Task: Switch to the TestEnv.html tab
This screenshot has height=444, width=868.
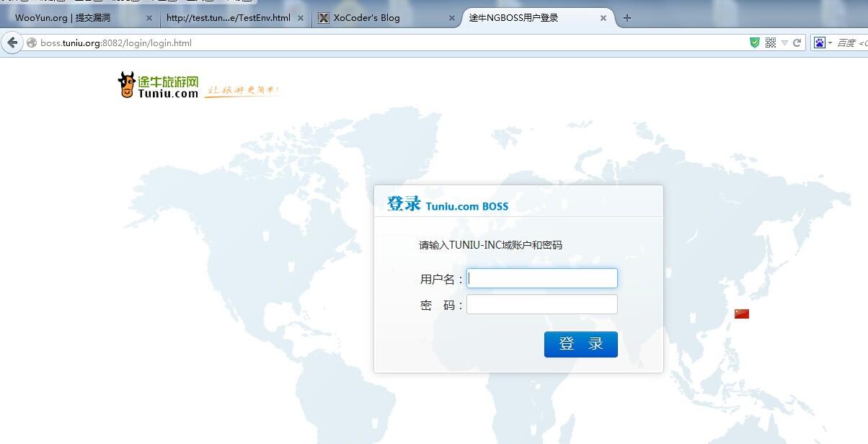Action: (235, 18)
